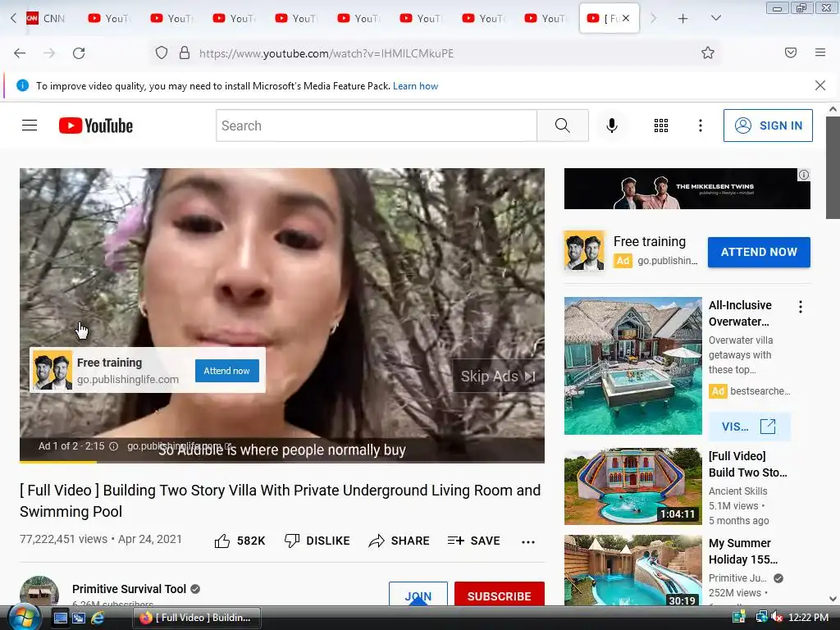The width and height of the screenshot is (840, 630).
Task: Focus the YouTube Search field
Action: [x=377, y=126]
